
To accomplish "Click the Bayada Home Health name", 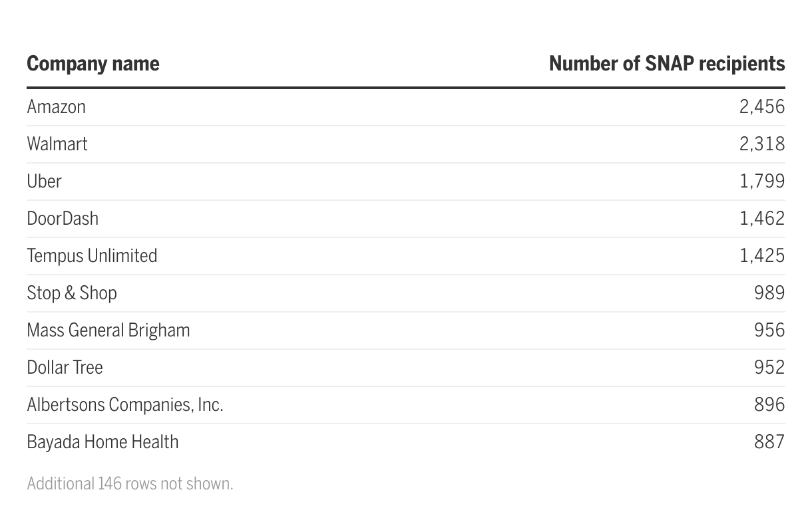I will (102, 442).
